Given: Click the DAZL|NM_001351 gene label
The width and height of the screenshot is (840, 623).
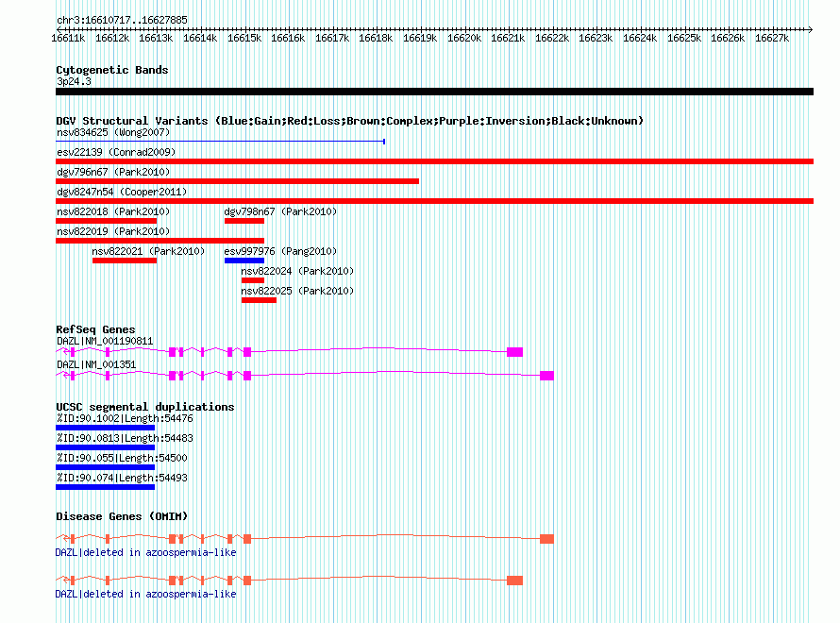Looking at the screenshot, I should 96,364.
